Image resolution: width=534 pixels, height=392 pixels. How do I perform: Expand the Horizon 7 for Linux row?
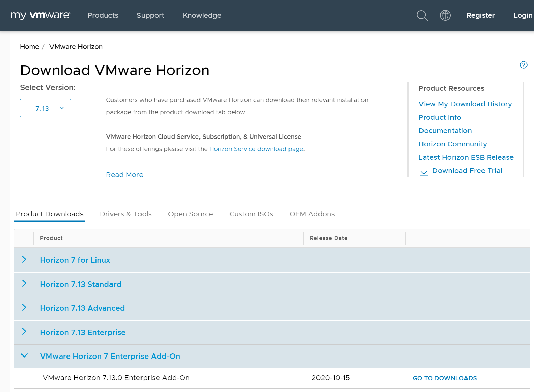click(24, 260)
